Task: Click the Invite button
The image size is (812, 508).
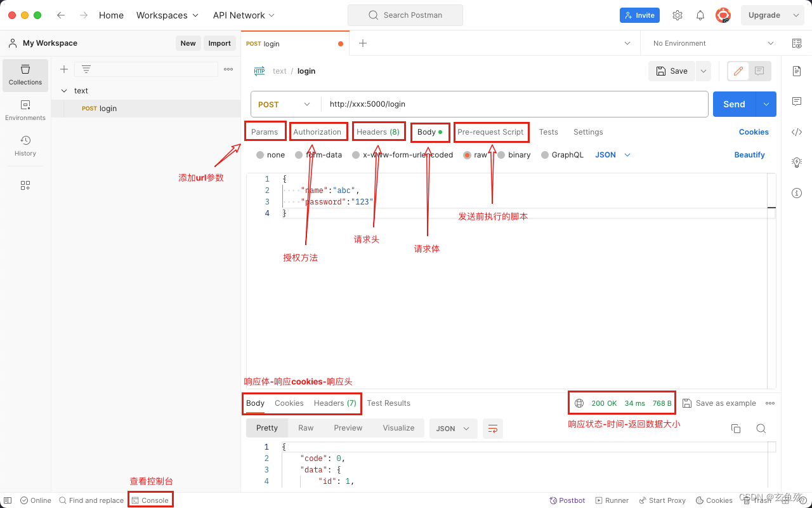Action: click(x=639, y=15)
